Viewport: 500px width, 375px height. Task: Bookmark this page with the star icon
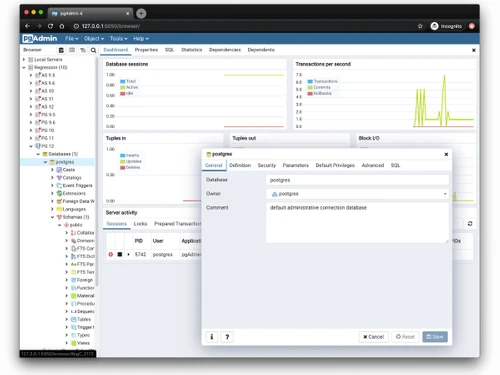(x=420, y=26)
